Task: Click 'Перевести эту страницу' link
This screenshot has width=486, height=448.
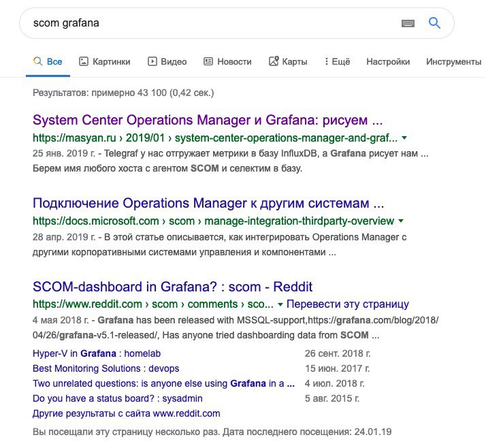Action: click(348, 304)
